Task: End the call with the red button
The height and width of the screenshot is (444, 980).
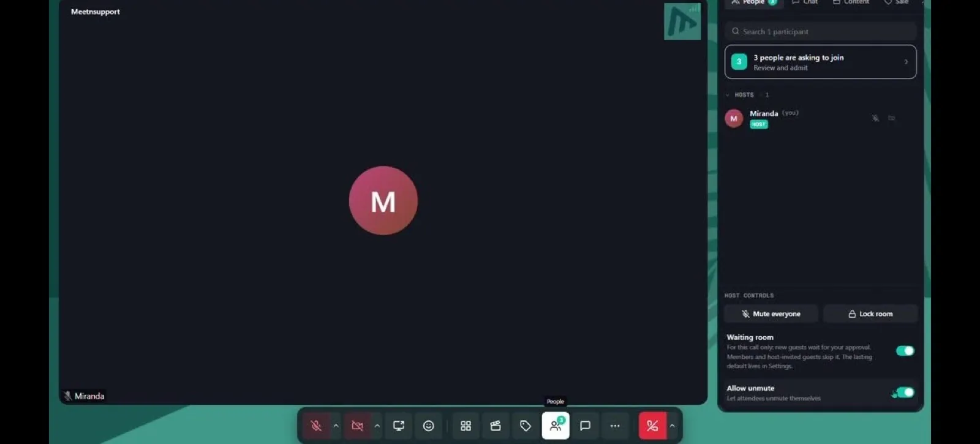Action: pos(652,426)
